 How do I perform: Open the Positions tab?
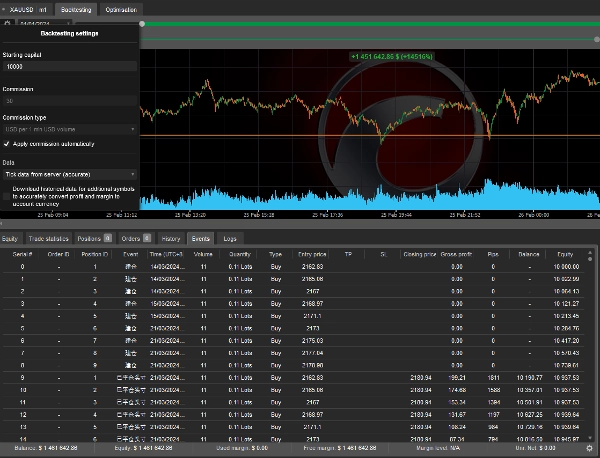pos(94,239)
